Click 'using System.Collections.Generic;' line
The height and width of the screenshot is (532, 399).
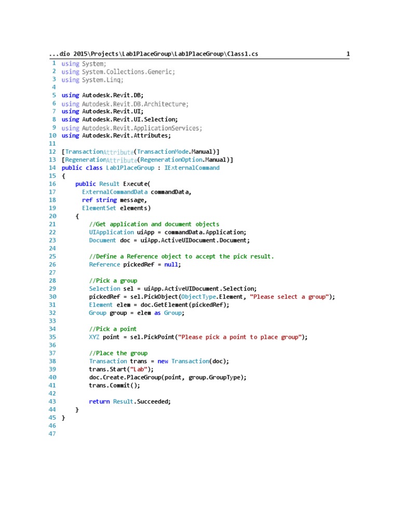click(x=118, y=72)
